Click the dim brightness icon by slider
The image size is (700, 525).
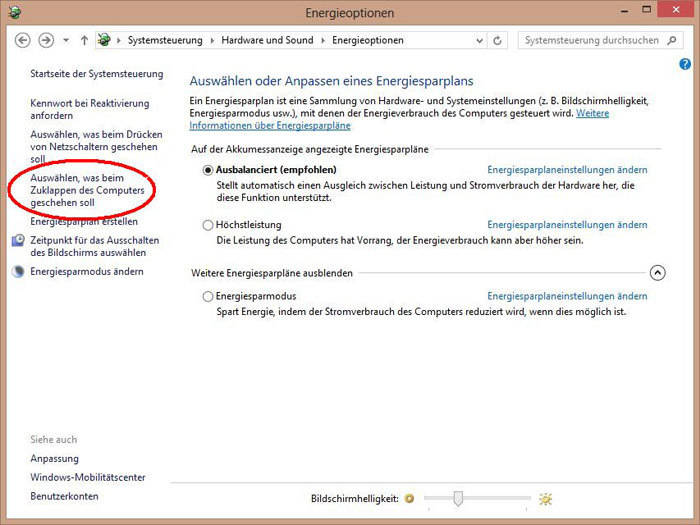point(409,498)
